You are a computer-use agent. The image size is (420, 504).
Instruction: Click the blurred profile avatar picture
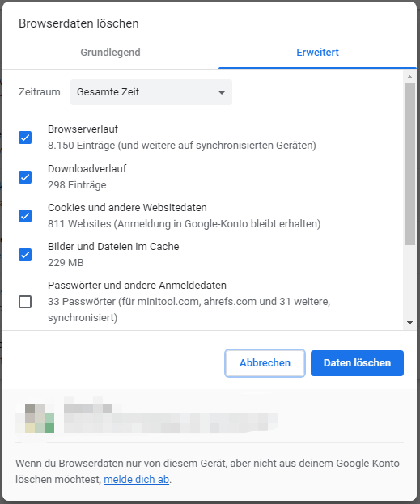coord(35,418)
